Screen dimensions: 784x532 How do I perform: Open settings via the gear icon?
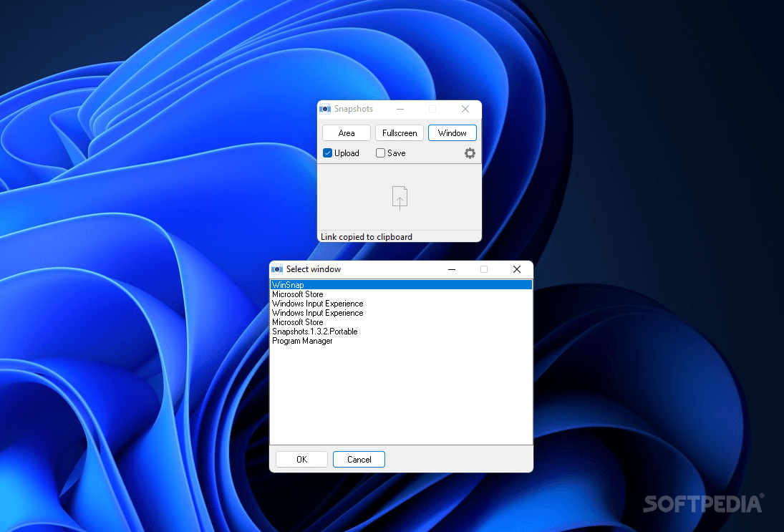[x=470, y=153]
